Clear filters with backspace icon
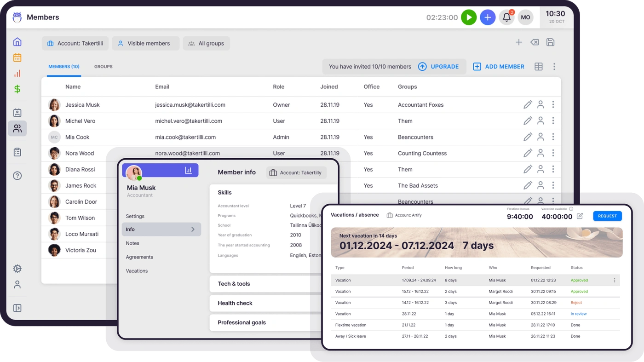Viewport: 644px width, 362px height. point(535,42)
